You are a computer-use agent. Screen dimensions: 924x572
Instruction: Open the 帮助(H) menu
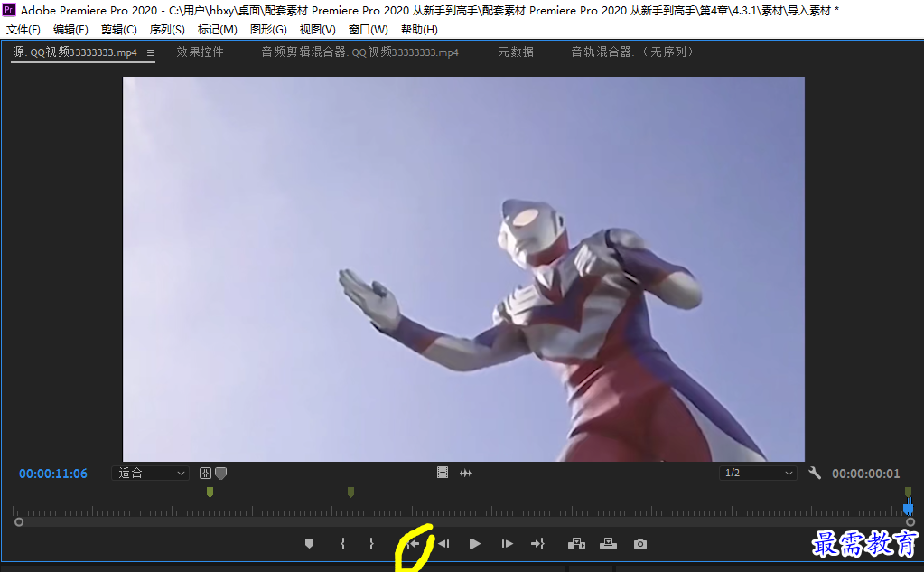tap(419, 30)
